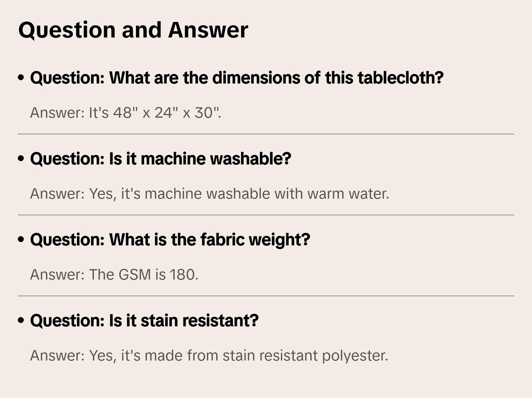
Task: Click the "Question and Answer" heading
Action: (x=133, y=30)
